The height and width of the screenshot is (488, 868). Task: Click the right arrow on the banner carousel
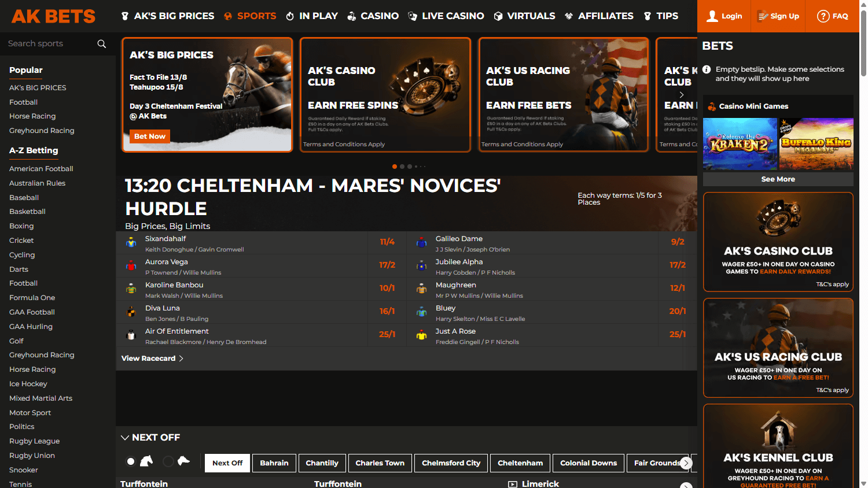point(682,94)
